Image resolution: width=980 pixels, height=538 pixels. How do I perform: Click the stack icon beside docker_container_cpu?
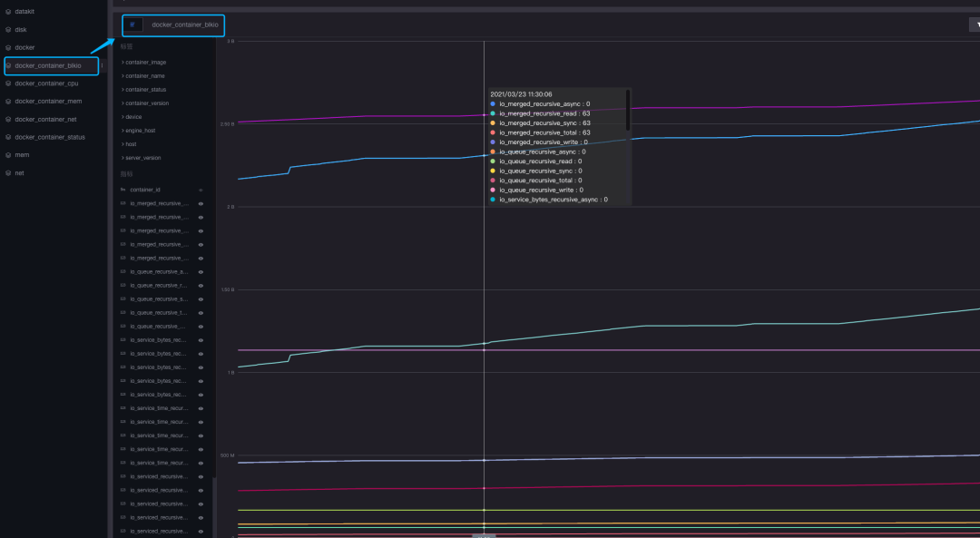click(x=8, y=83)
